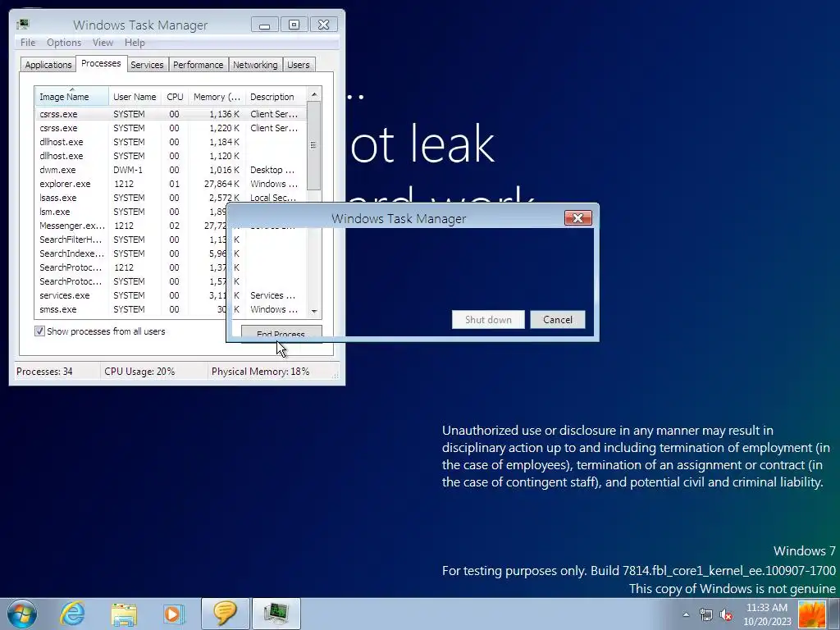
Task: Sort by Description column header
Action: coord(276,97)
